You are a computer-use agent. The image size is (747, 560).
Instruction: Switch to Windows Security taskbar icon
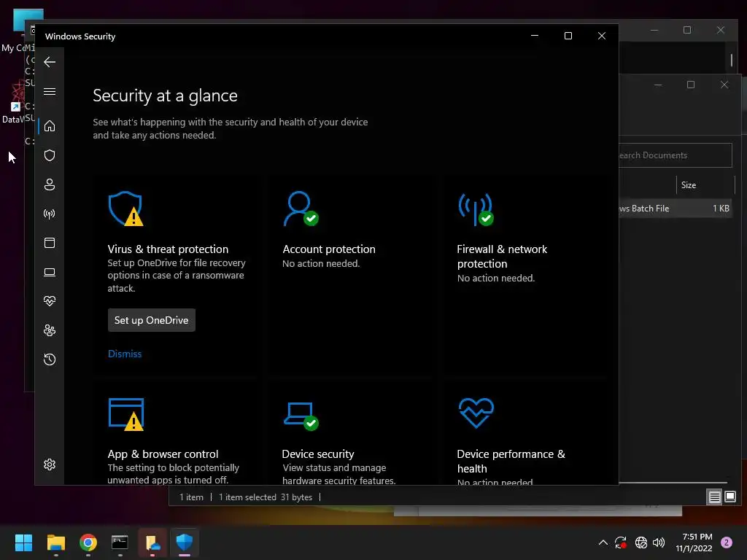pyautogui.click(x=185, y=542)
